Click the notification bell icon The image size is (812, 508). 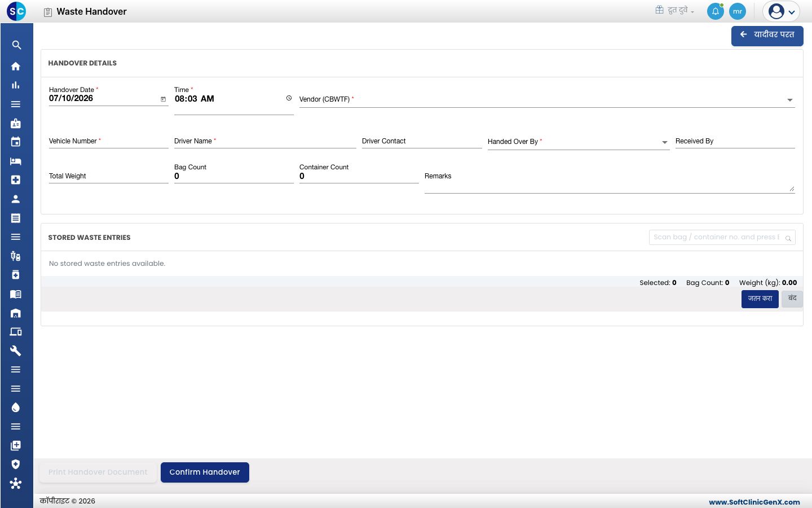[x=716, y=11]
